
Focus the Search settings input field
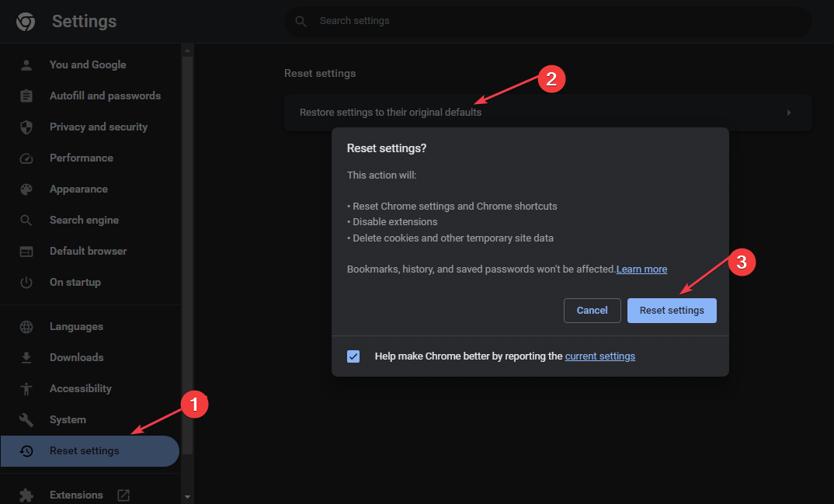tap(547, 21)
